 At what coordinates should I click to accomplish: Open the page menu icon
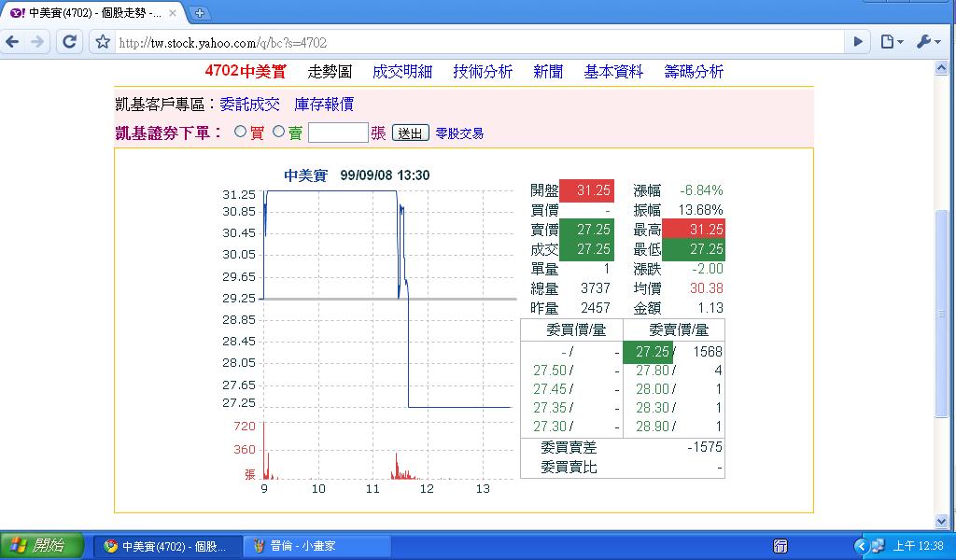892,42
